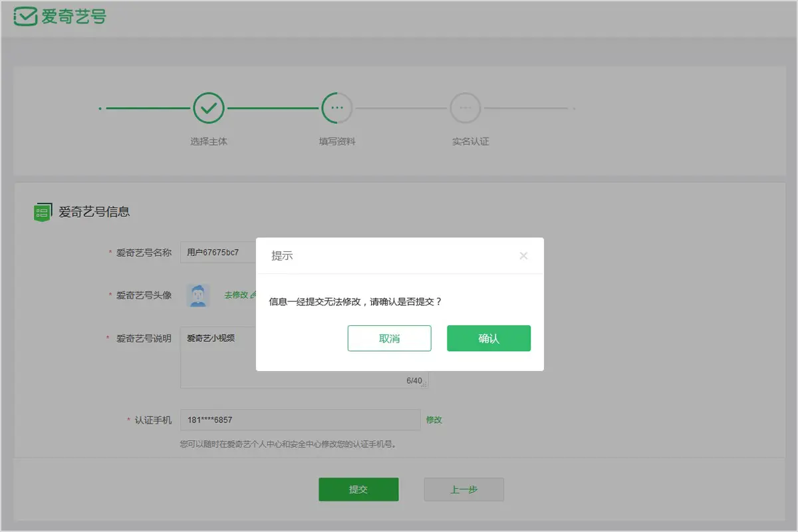This screenshot has width=798, height=532.
Task: Go back with the 上一步 button
Action: [x=464, y=489]
